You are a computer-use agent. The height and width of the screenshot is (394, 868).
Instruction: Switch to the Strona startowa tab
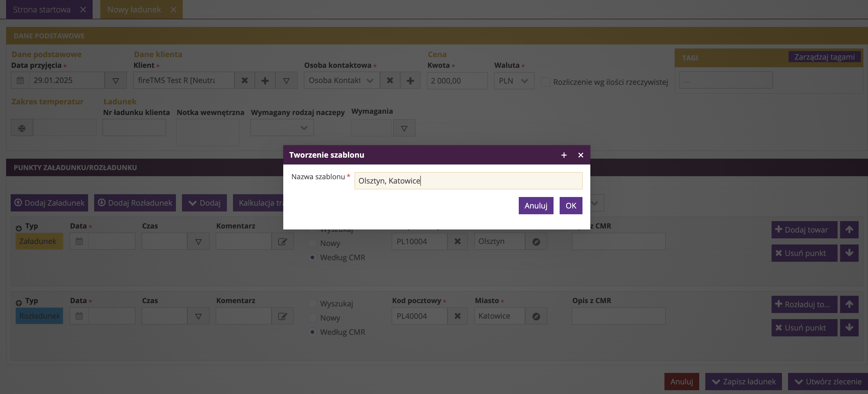(42, 9)
